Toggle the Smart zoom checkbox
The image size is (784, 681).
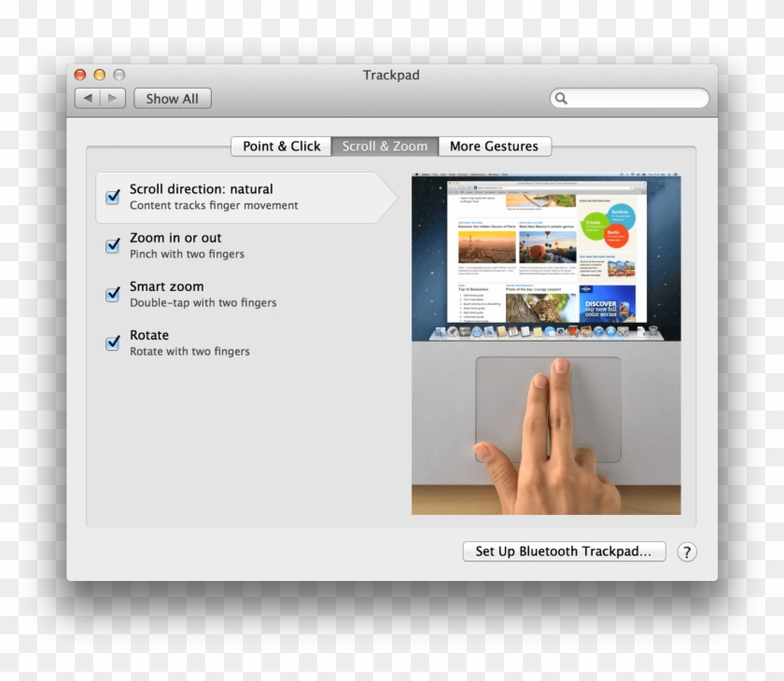coord(113,294)
